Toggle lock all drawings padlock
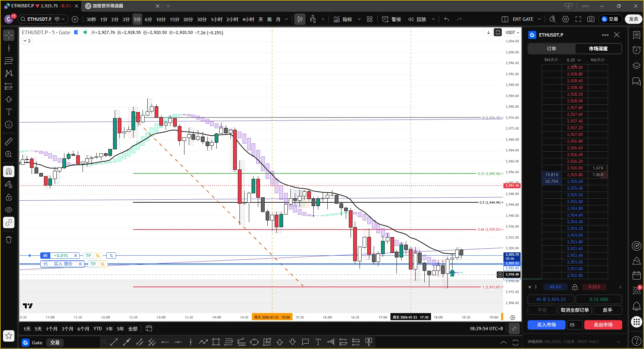This screenshot has width=644, height=349. [9, 197]
